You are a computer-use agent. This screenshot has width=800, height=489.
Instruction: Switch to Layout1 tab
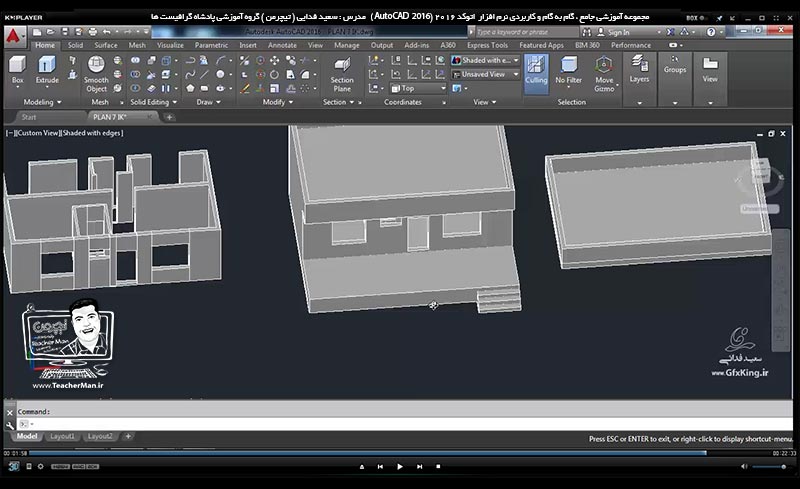tap(62, 436)
